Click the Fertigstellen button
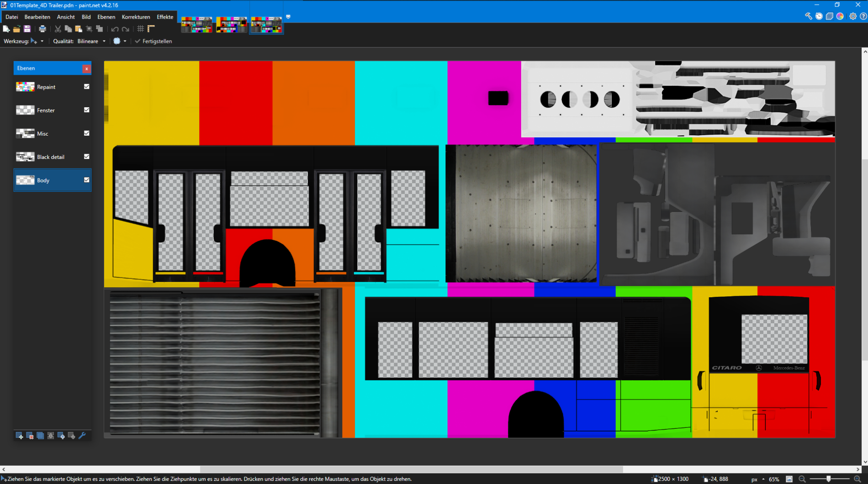 [x=153, y=41]
